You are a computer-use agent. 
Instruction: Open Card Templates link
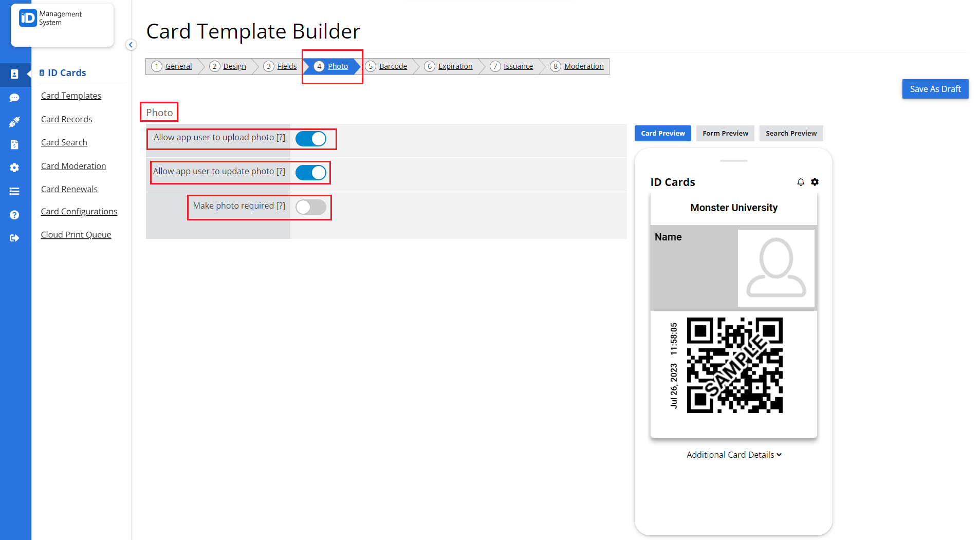(x=71, y=96)
